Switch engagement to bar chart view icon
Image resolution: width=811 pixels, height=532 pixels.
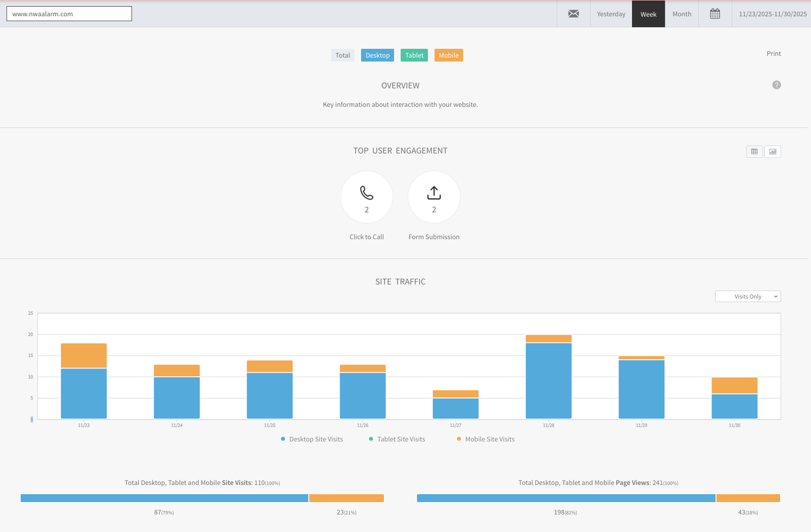[773, 152]
